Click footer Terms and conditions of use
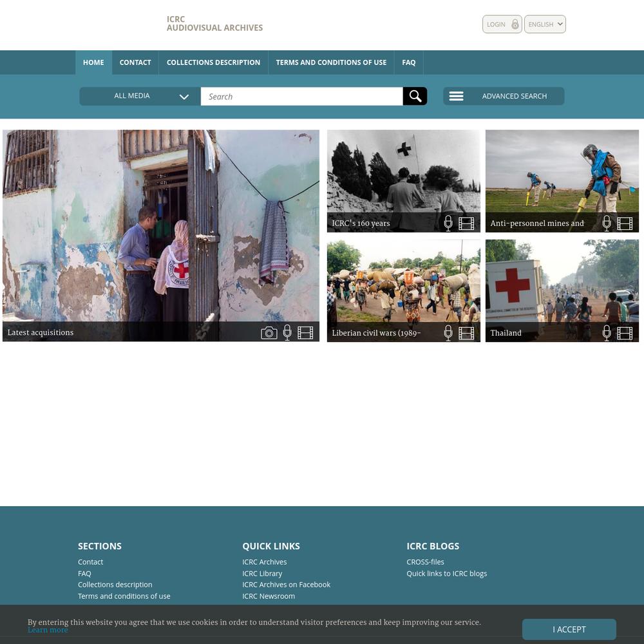This screenshot has height=644, width=644. [124, 596]
